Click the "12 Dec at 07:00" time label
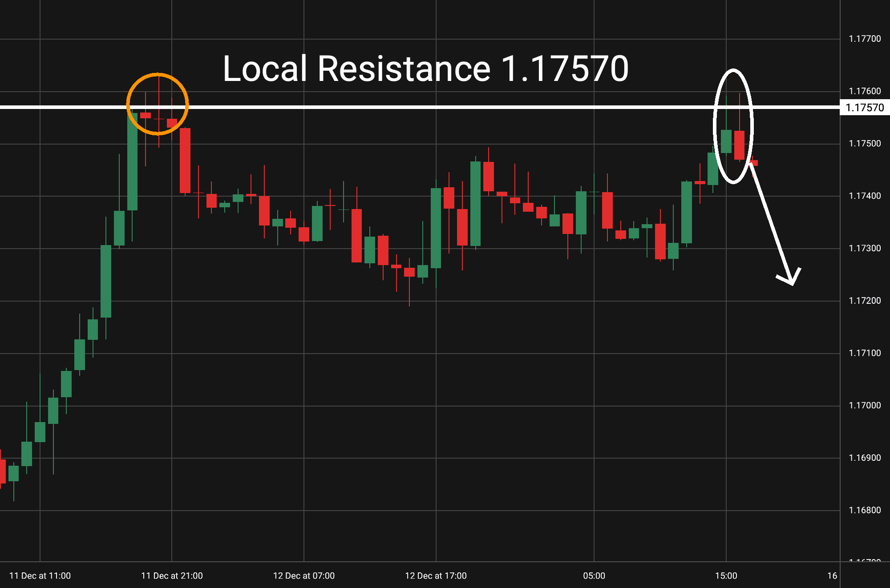The width and height of the screenshot is (890, 588). 303,576
